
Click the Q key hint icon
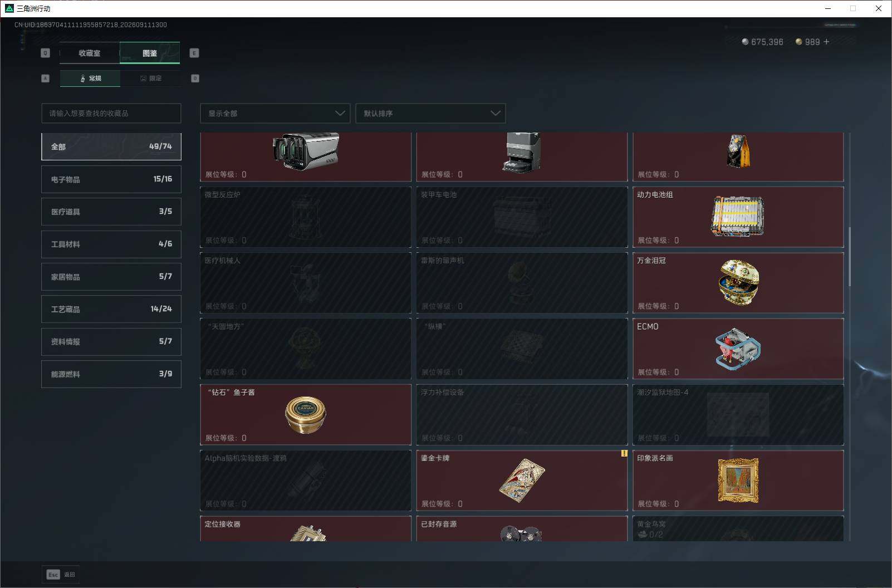[46, 53]
